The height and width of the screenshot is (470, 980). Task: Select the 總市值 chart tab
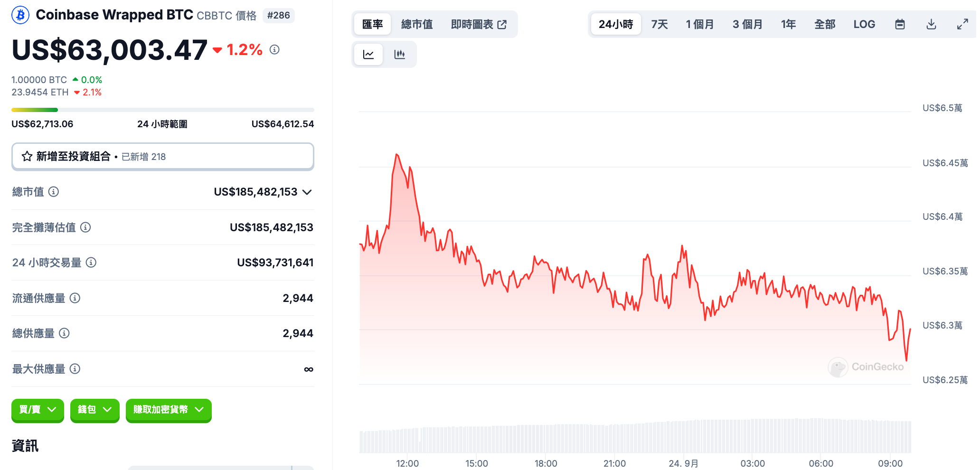(x=417, y=24)
